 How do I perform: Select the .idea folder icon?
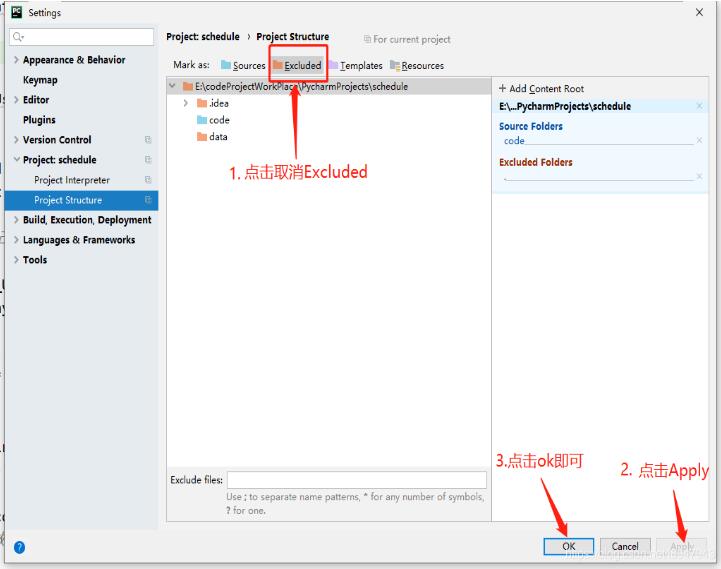(201, 103)
